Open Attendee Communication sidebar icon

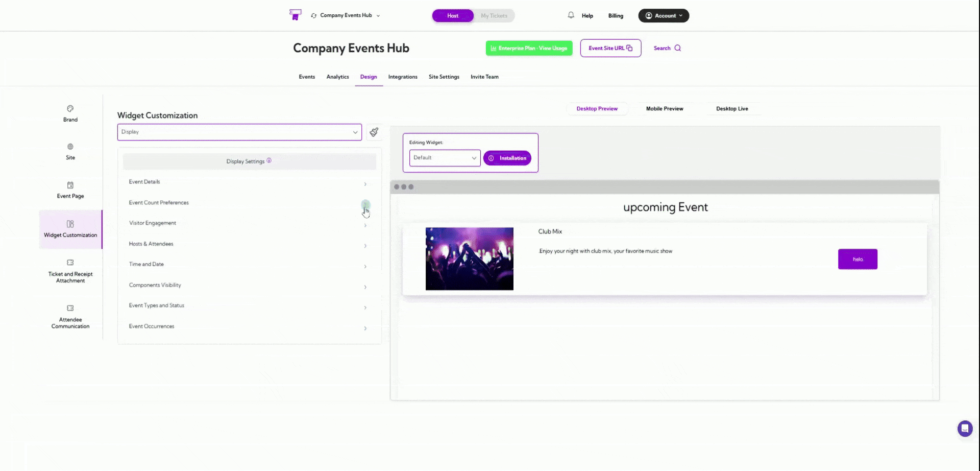coord(70,308)
